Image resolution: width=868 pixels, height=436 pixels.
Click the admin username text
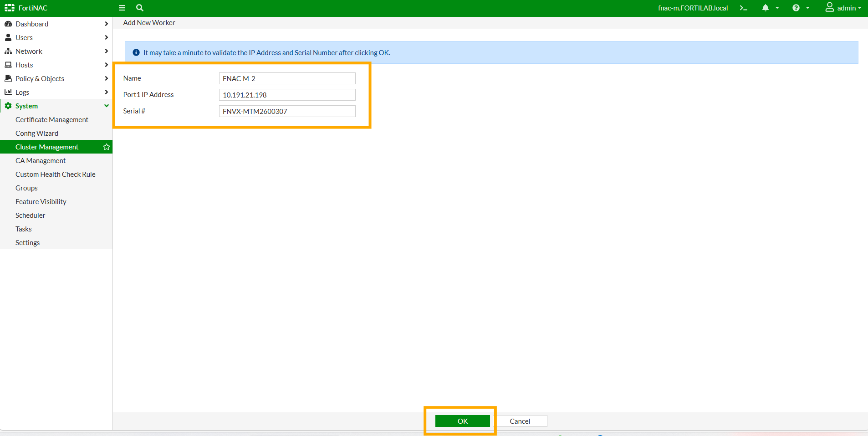846,8
